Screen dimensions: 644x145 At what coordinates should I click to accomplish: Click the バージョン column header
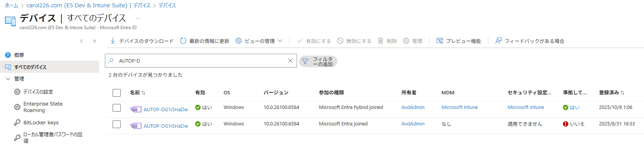tap(276, 92)
